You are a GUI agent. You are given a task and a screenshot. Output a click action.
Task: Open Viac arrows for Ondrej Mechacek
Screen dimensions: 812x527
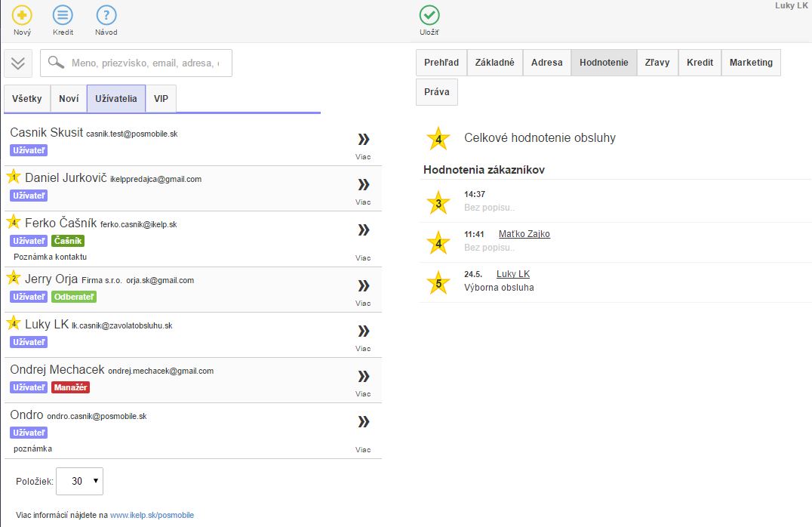pyautogui.click(x=363, y=376)
